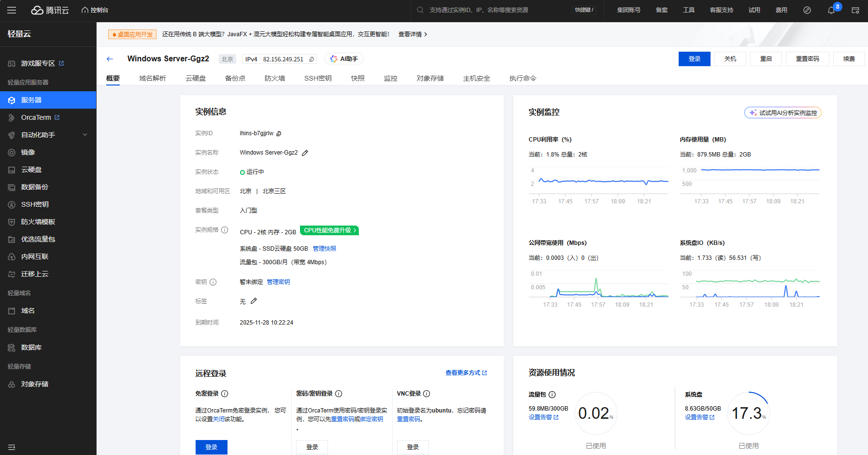The height and width of the screenshot is (455, 868).
Task: Click the search input in top bar
Action: pos(498,10)
